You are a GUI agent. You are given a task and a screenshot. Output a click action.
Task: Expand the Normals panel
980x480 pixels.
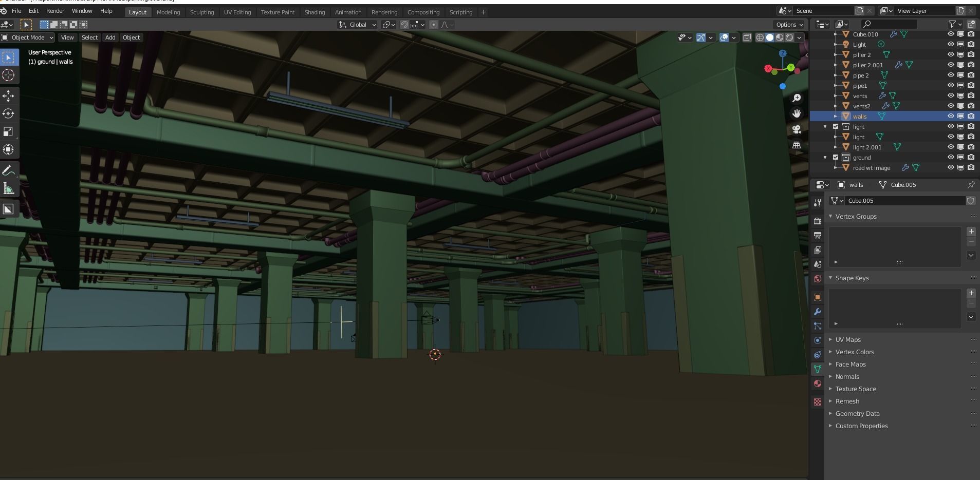(x=846, y=376)
